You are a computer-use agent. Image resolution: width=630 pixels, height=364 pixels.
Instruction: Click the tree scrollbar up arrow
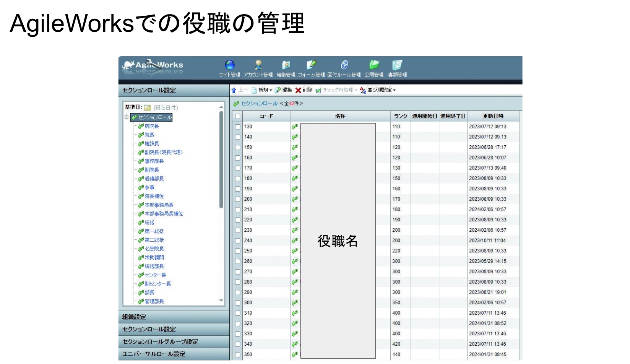pos(221,107)
